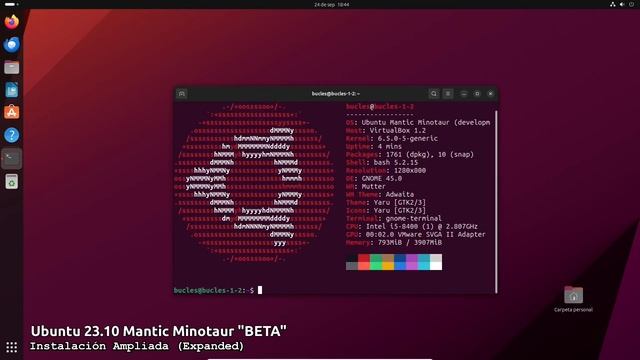Image resolution: width=640 pixels, height=360 pixels.
Task: Open Ubuntu Software (App Center) icon
Action: point(11,112)
